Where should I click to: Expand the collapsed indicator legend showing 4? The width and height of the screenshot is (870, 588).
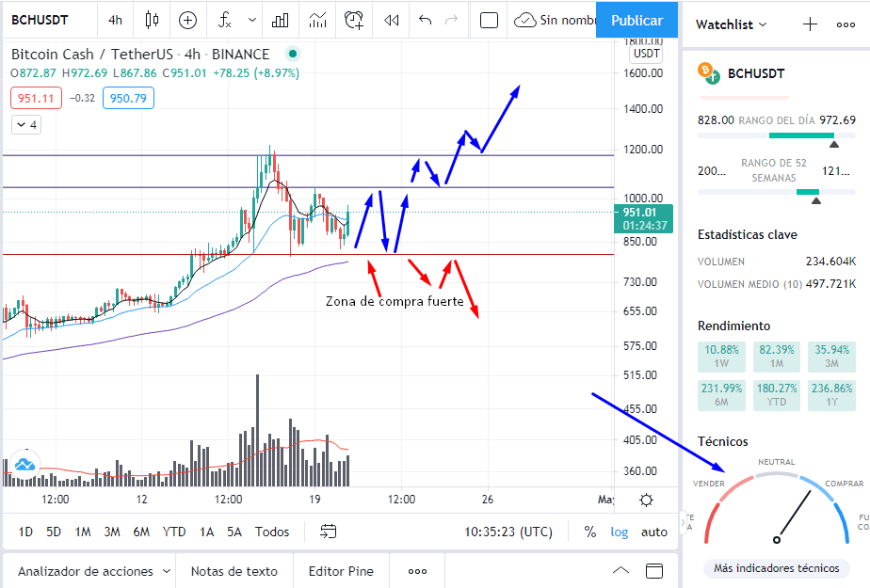(26, 125)
